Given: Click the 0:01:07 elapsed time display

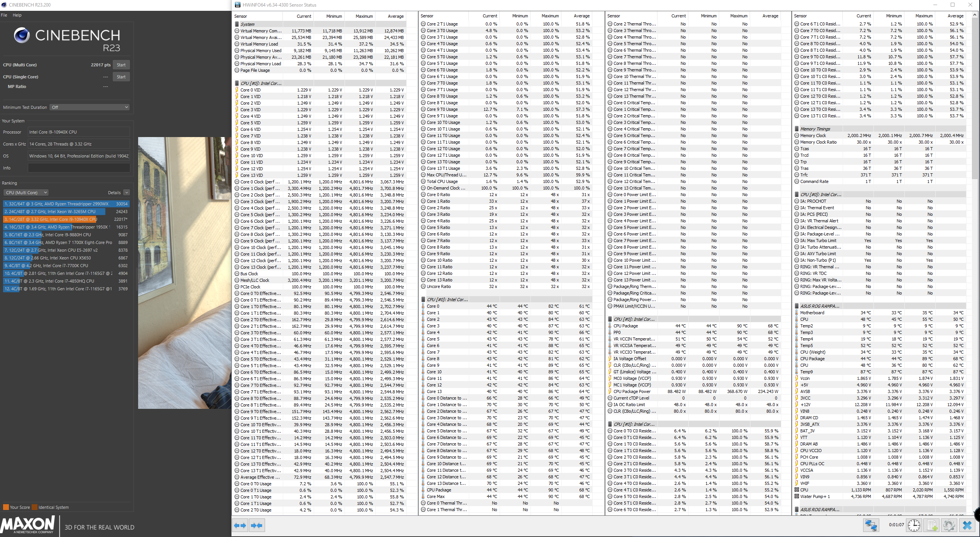Looking at the screenshot, I should click(x=896, y=525).
